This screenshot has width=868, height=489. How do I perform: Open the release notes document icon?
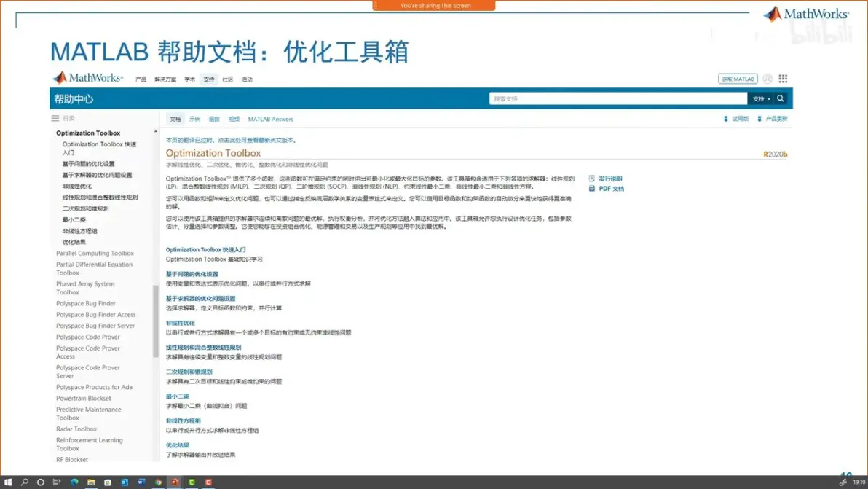point(592,179)
